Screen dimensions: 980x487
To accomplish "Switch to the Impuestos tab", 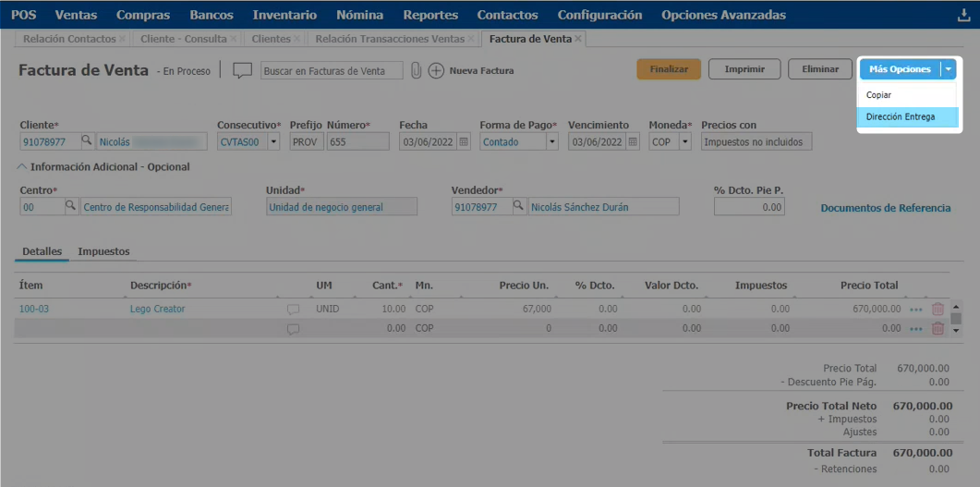I will pos(103,251).
